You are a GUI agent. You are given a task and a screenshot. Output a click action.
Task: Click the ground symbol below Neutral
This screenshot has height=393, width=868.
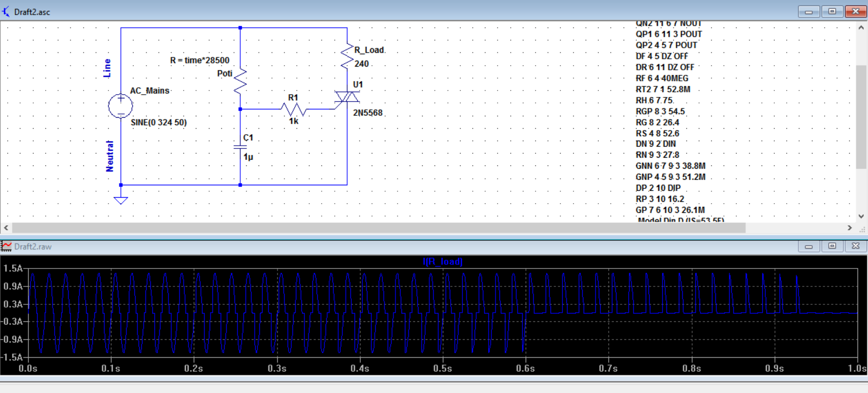(x=121, y=200)
